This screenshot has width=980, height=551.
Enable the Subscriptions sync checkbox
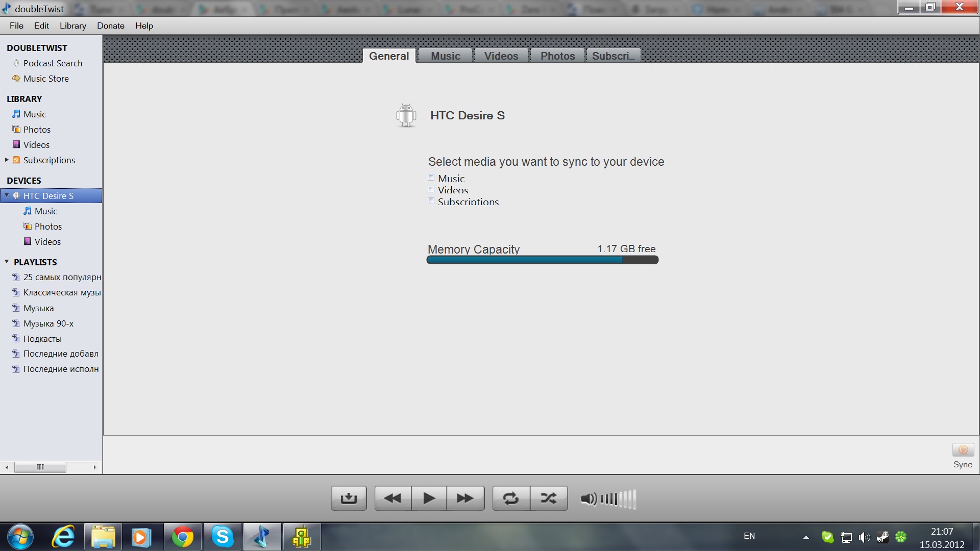[x=431, y=201]
